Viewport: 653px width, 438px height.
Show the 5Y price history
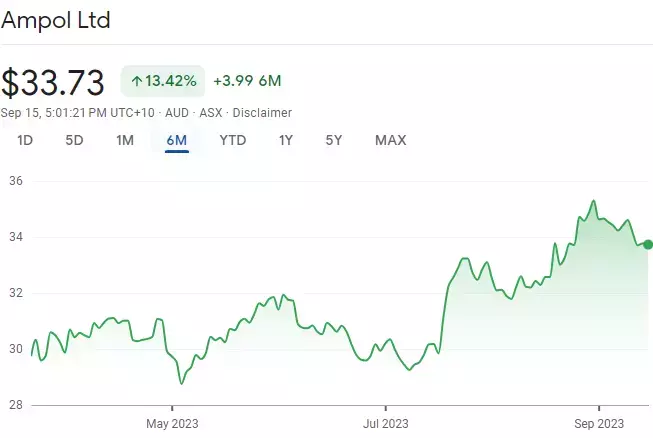[x=334, y=140]
